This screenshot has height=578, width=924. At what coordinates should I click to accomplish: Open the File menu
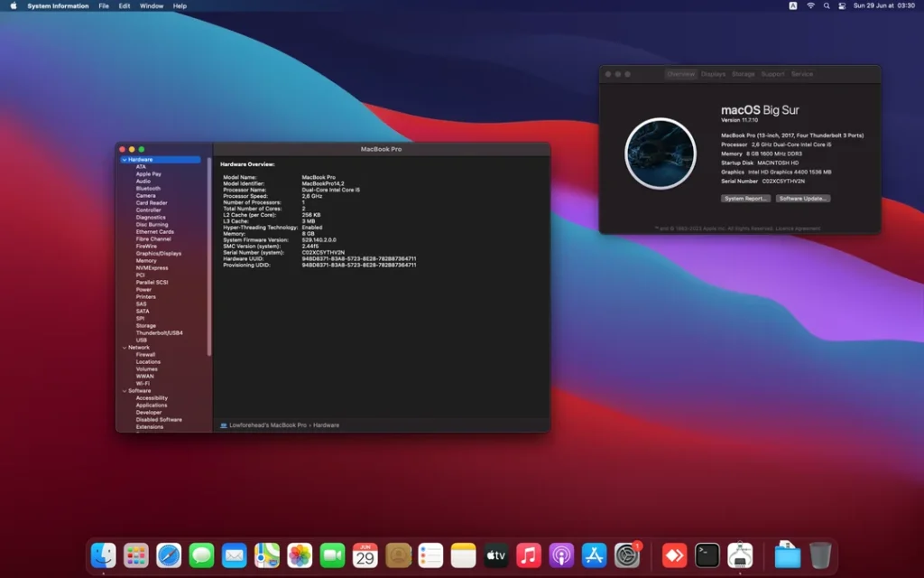[104, 6]
